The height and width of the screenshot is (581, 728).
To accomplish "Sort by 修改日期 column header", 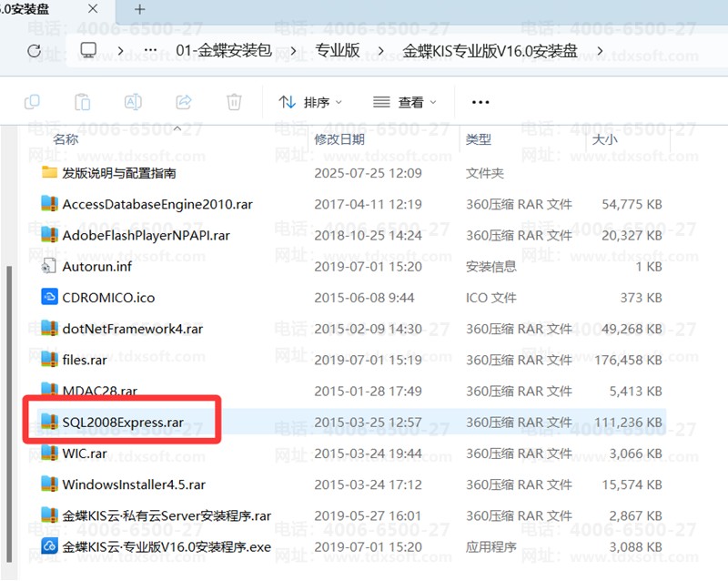I will coord(339,139).
